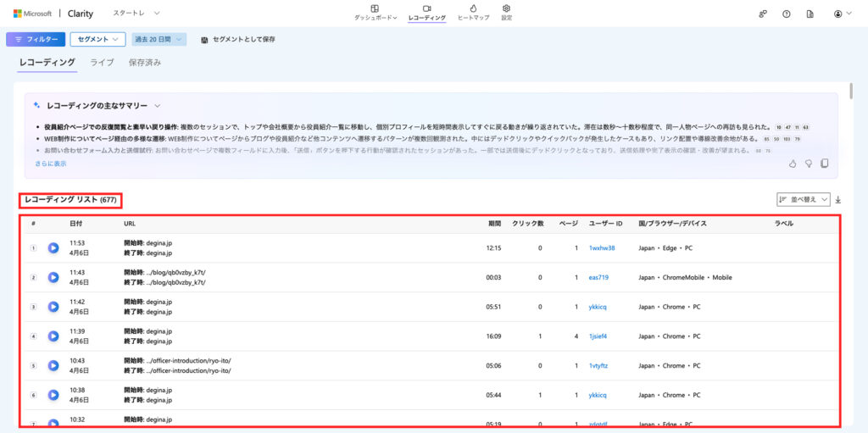Switch to the Live tab
868x433 pixels.
102,63
